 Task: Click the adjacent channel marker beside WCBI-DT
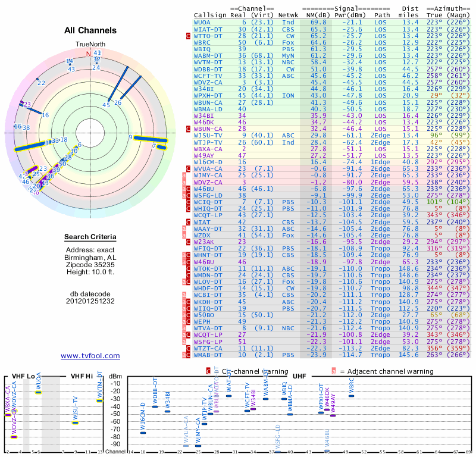[x=184, y=295]
